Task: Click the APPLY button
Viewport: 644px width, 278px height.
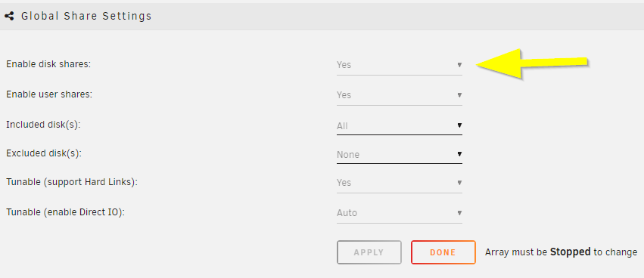Action: coord(369,252)
